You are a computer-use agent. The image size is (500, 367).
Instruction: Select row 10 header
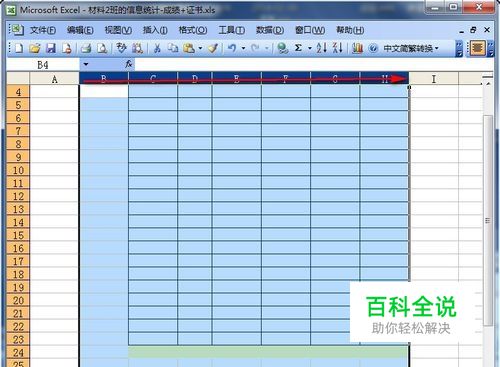pyautogui.click(x=18, y=170)
